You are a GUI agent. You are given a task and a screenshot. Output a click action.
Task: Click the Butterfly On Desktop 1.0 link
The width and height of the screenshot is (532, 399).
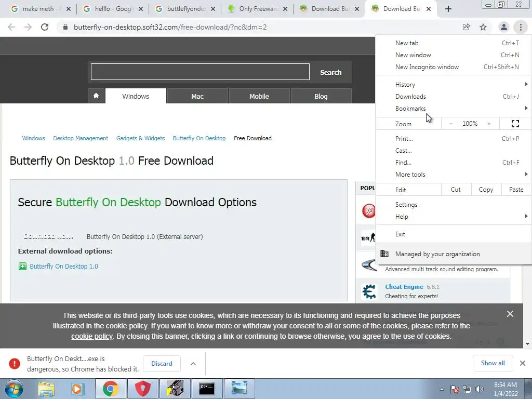click(x=64, y=267)
